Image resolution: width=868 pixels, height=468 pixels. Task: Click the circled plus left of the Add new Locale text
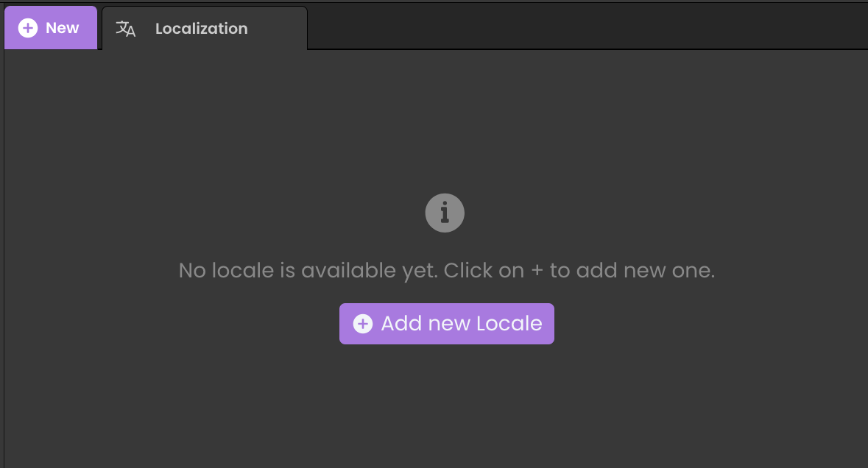point(363,324)
